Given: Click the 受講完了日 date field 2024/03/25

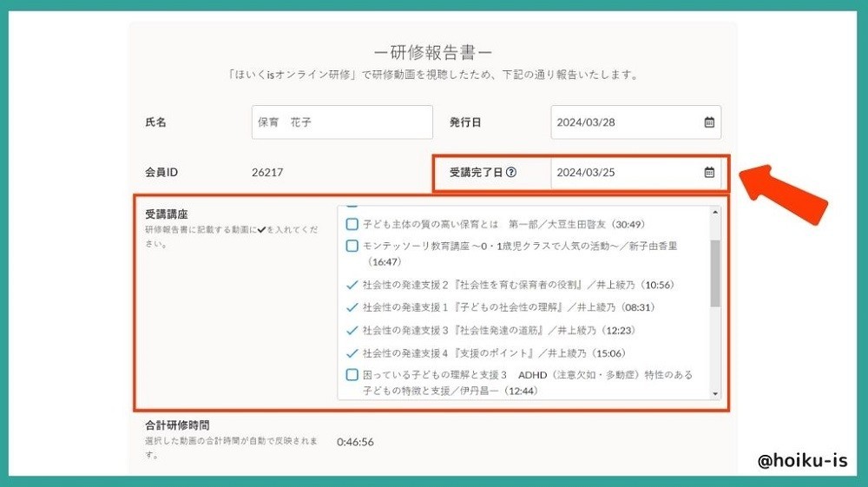Looking at the screenshot, I should [x=636, y=172].
